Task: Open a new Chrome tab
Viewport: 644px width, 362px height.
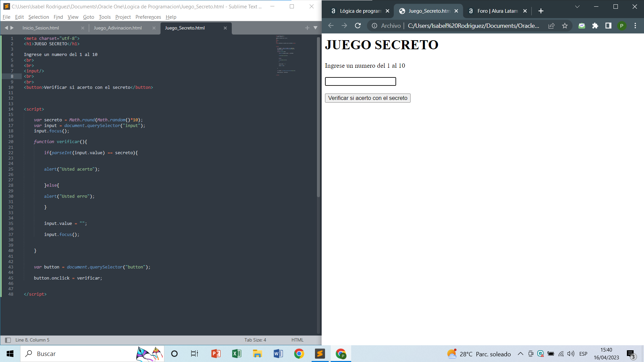Action: point(541,11)
